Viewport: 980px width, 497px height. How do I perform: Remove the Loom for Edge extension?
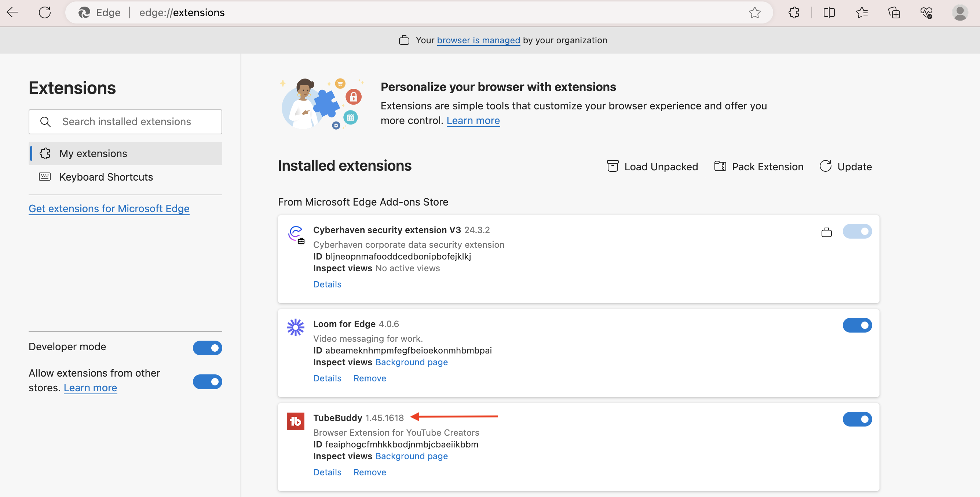369,378
